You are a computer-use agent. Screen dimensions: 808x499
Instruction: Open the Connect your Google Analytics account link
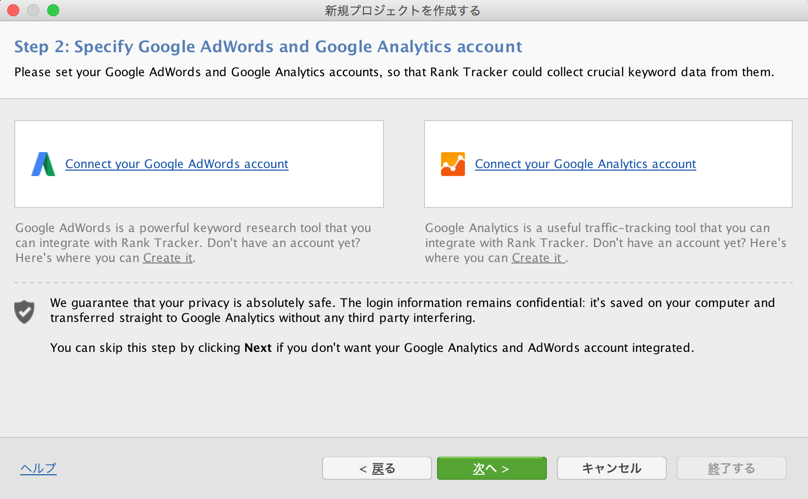pyautogui.click(x=585, y=164)
